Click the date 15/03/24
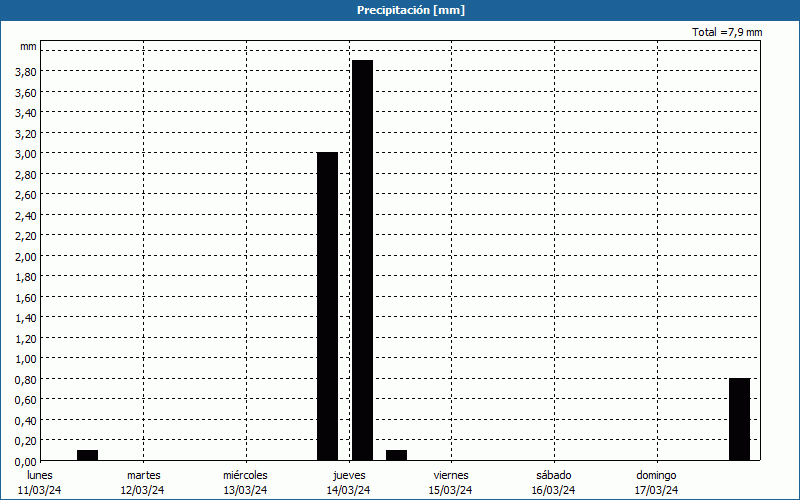Image resolution: width=800 pixels, height=500 pixels. point(451,490)
